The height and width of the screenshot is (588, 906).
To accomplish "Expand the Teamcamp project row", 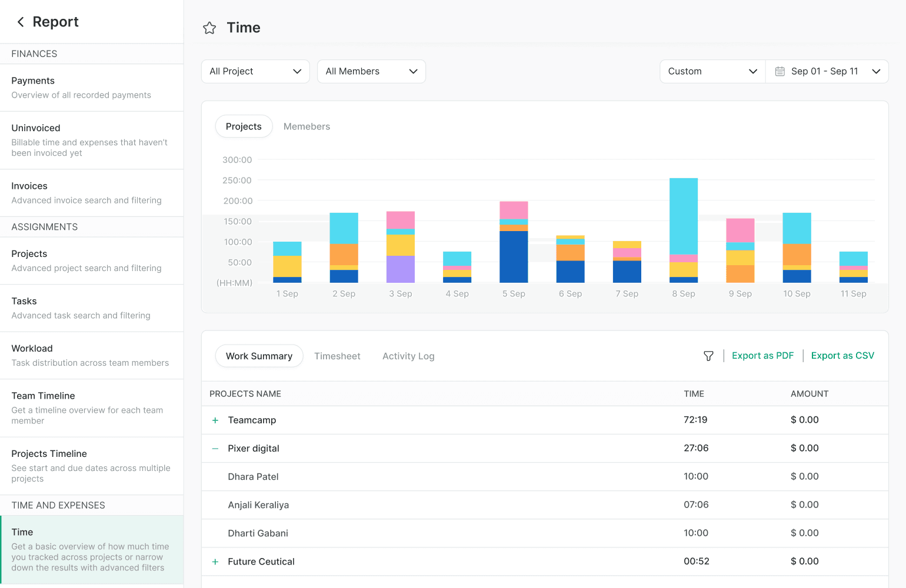I will 215,420.
